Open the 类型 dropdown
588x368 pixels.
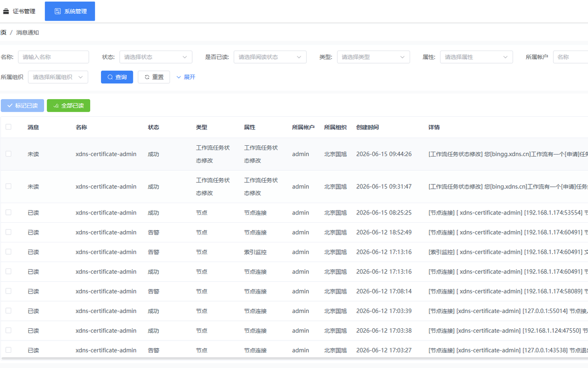point(373,57)
